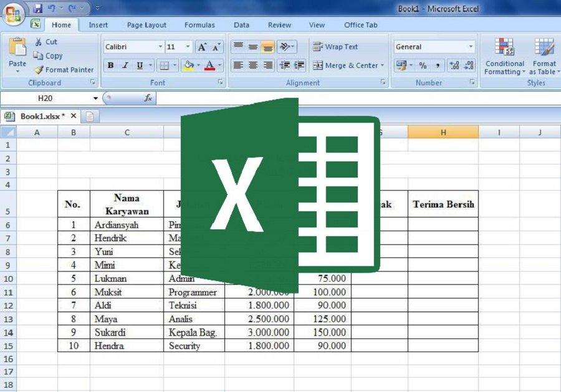Viewport: 561px width, 392px height.
Task: Expand the General number format dropdown
Action: click(471, 47)
